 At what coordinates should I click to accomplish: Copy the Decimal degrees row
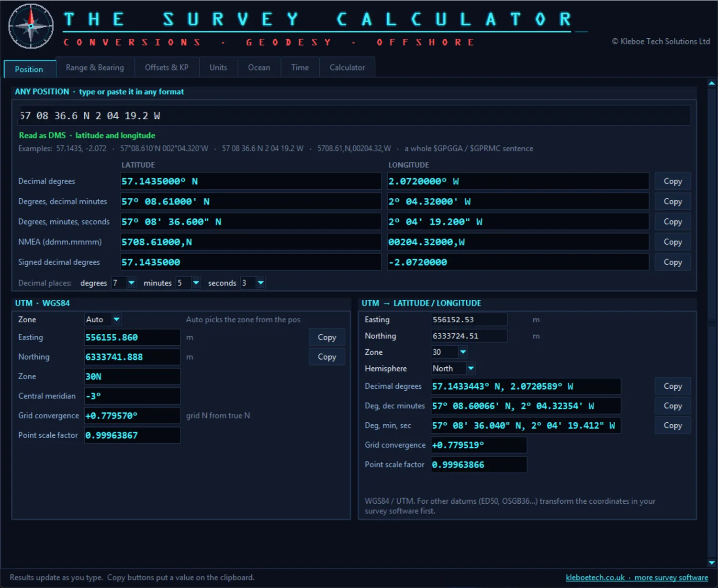[x=673, y=181]
